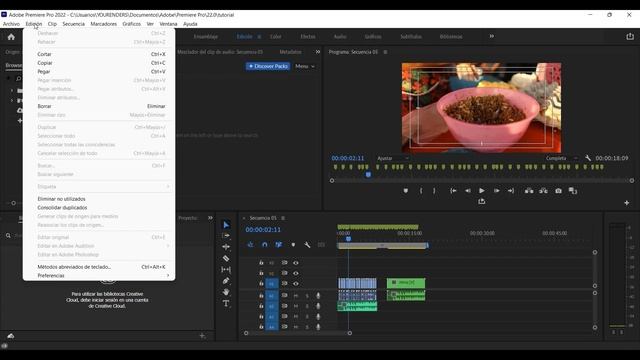The width and height of the screenshot is (640, 360).
Task: Lock video track V3
Action: pyautogui.click(x=261, y=263)
